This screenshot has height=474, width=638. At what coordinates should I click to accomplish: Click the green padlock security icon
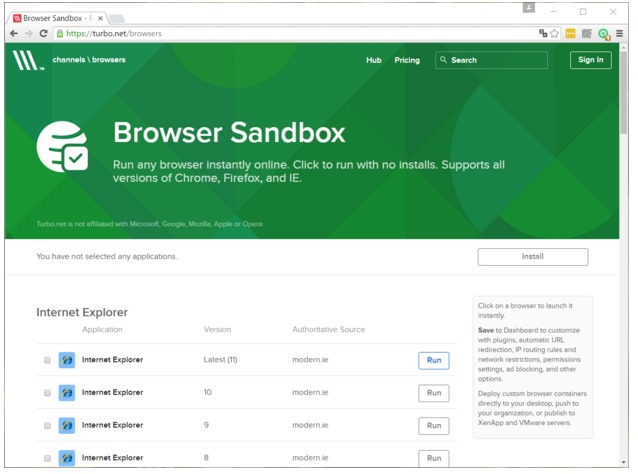tap(60, 33)
